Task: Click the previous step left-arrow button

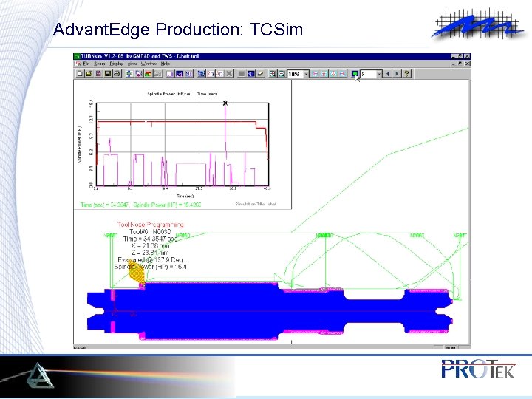Action: [388, 74]
